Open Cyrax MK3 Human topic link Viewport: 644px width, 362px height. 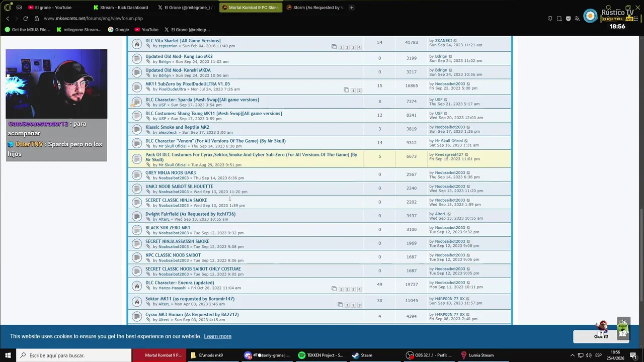point(192,315)
